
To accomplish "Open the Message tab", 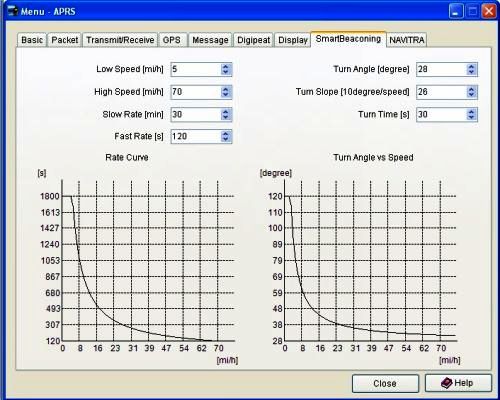I will click(210, 40).
